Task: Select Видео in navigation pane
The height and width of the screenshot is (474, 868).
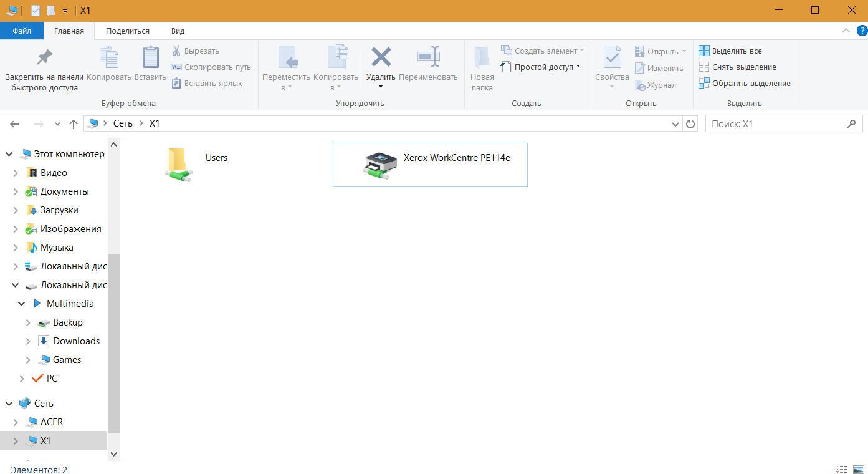Action: click(54, 173)
